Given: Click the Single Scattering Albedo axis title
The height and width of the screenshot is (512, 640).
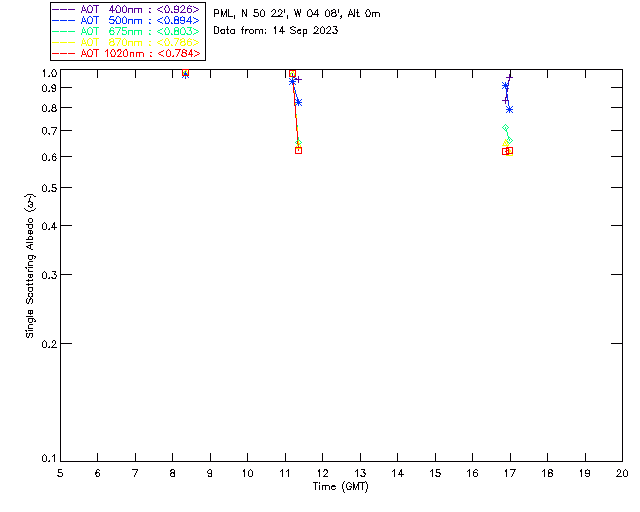Looking at the screenshot, I should (30, 265).
